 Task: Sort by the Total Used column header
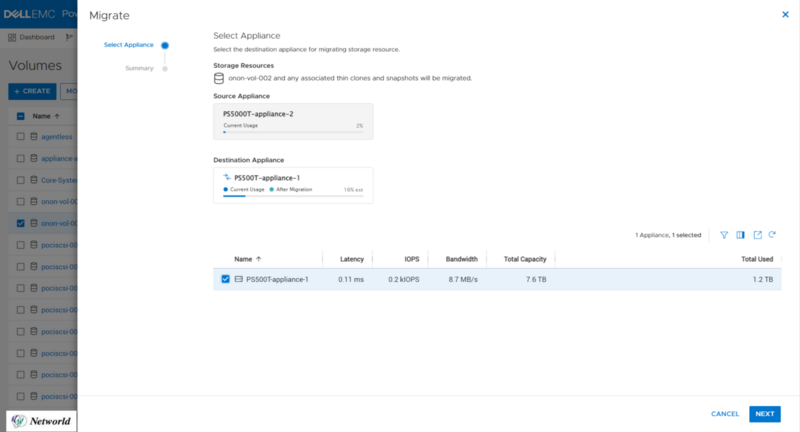coord(757,259)
